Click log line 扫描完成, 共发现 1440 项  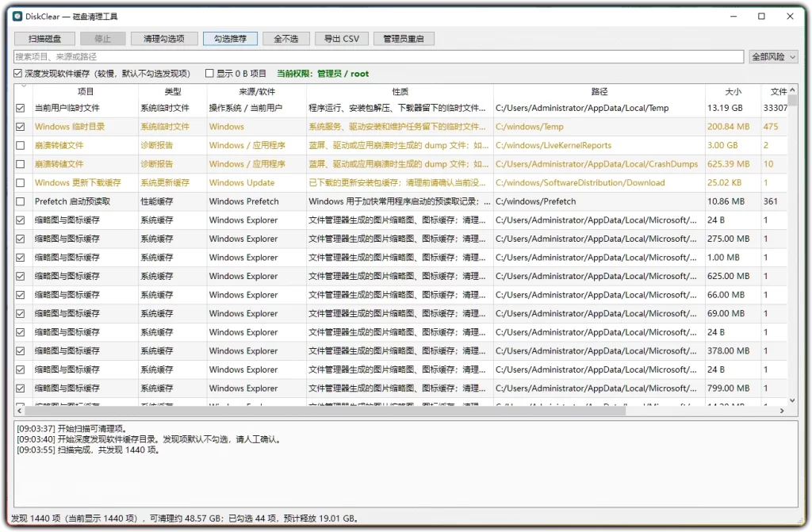point(88,450)
